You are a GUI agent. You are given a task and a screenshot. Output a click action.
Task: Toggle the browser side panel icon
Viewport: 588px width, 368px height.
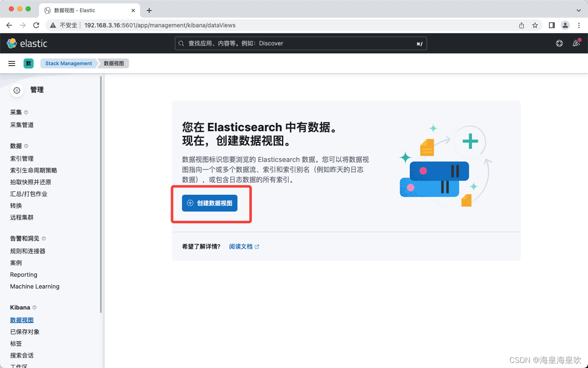[552, 25]
